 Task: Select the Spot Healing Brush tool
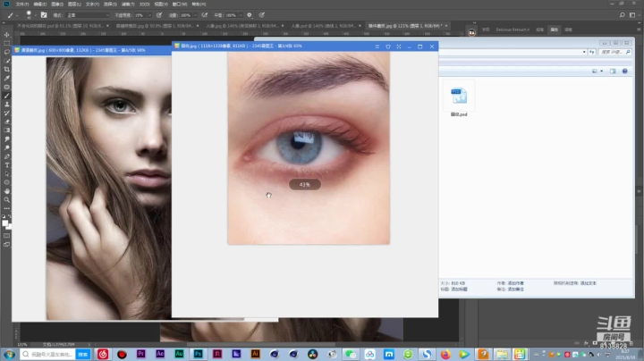tap(7, 87)
